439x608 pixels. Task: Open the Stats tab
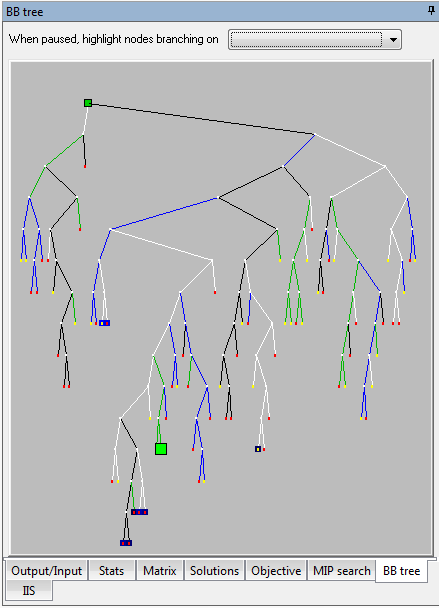(112, 570)
